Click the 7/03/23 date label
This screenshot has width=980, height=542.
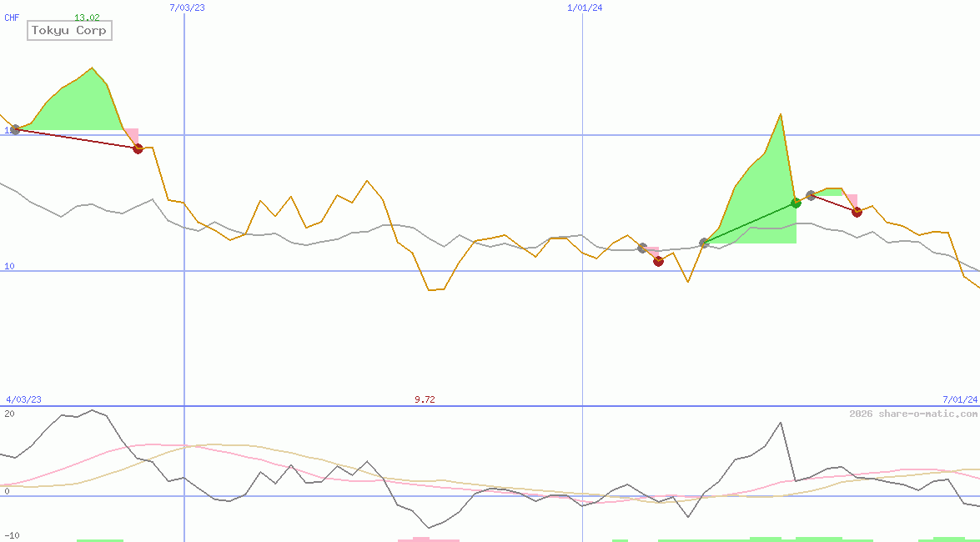pyautogui.click(x=186, y=8)
